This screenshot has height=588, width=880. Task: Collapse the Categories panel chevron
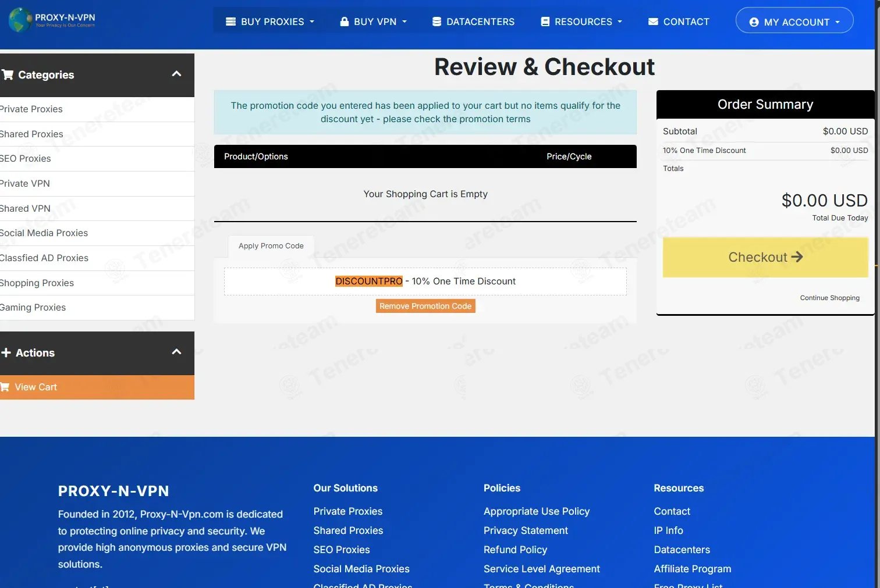pos(176,74)
